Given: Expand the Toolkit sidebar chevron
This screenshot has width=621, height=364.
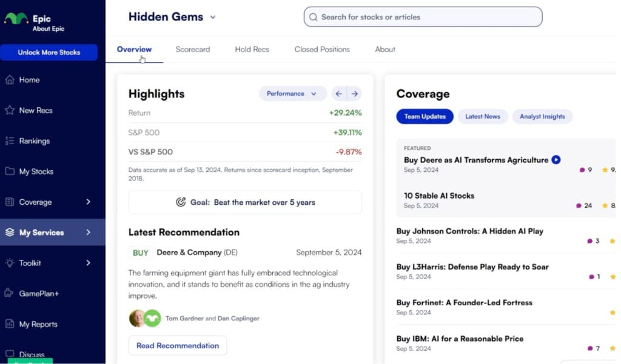Looking at the screenshot, I should point(89,263).
